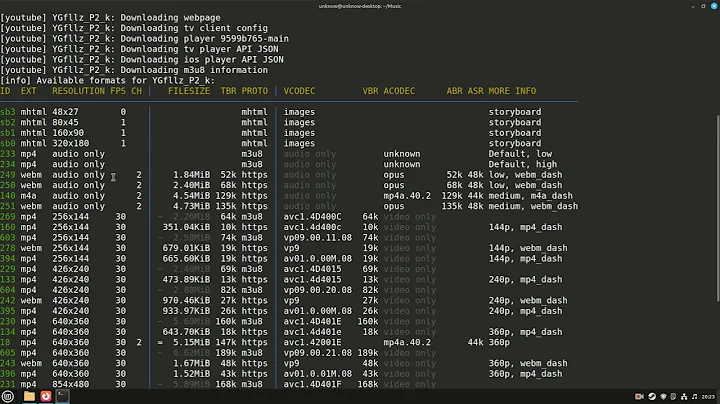
Task: Click the 970.46KiB filesize value
Action: (186, 301)
